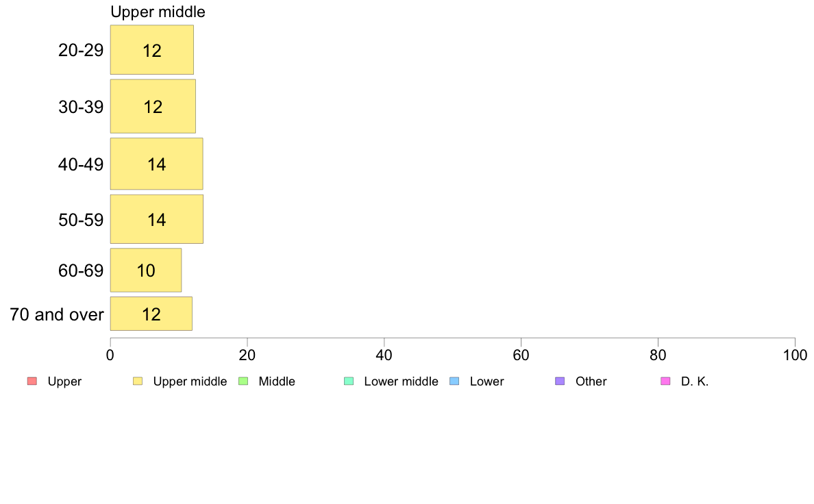Select the 60-69 bar showing 10
Image resolution: width=814 pixels, height=504 pixels.
click(x=145, y=270)
